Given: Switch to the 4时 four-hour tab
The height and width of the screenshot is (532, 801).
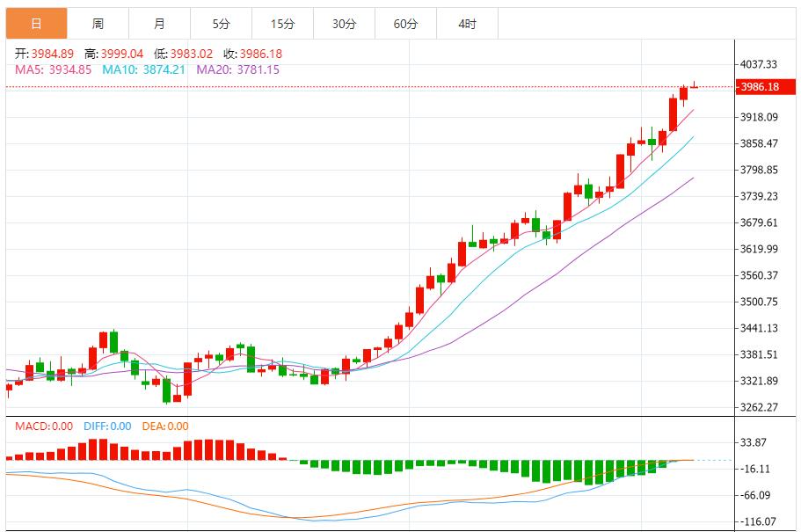Looking at the screenshot, I should (x=467, y=24).
